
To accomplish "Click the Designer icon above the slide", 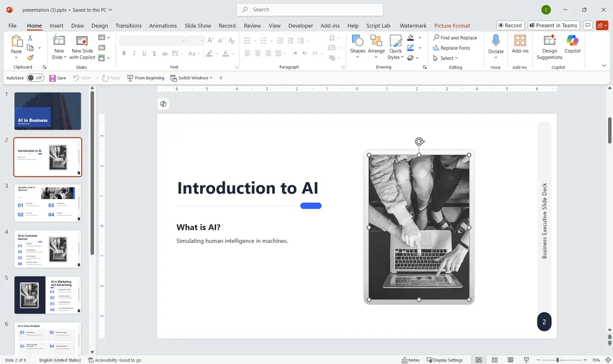I will tap(163, 104).
